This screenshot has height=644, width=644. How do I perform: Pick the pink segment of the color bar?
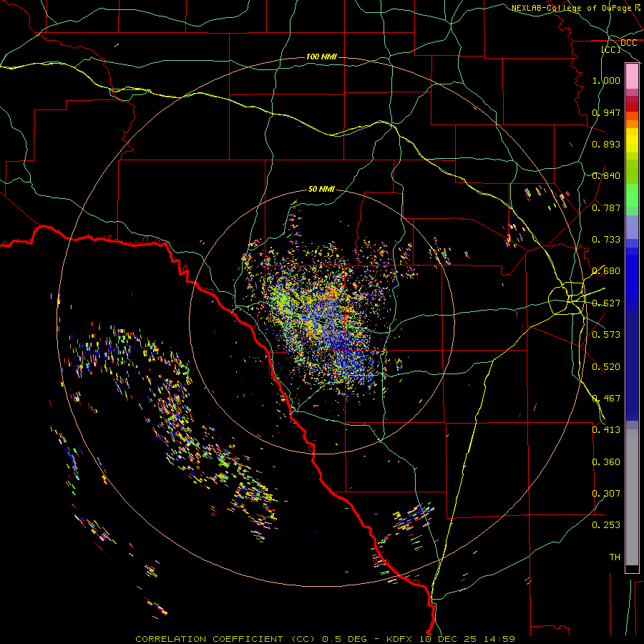click(632, 76)
